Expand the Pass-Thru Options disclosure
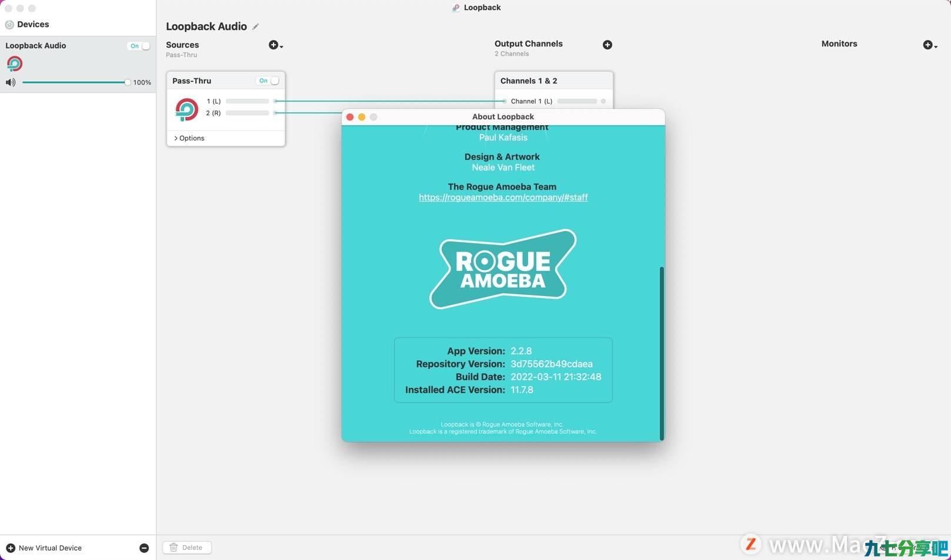 pyautogui.click(x=189, y=138)
